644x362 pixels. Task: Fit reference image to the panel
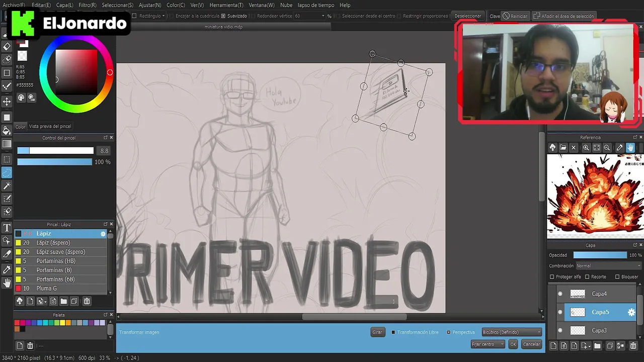[596, 147]
